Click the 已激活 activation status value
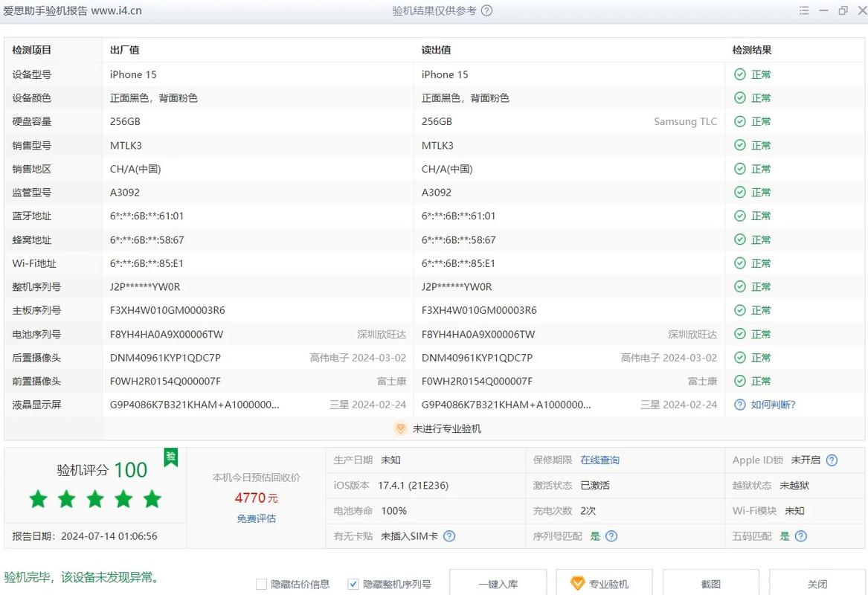 coord(595,486)
